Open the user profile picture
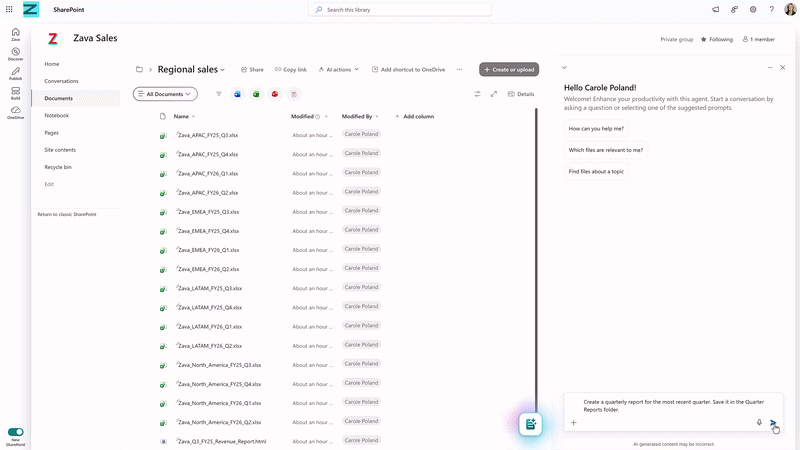Viewport: 800px width, 450px height. coord(790,9)
